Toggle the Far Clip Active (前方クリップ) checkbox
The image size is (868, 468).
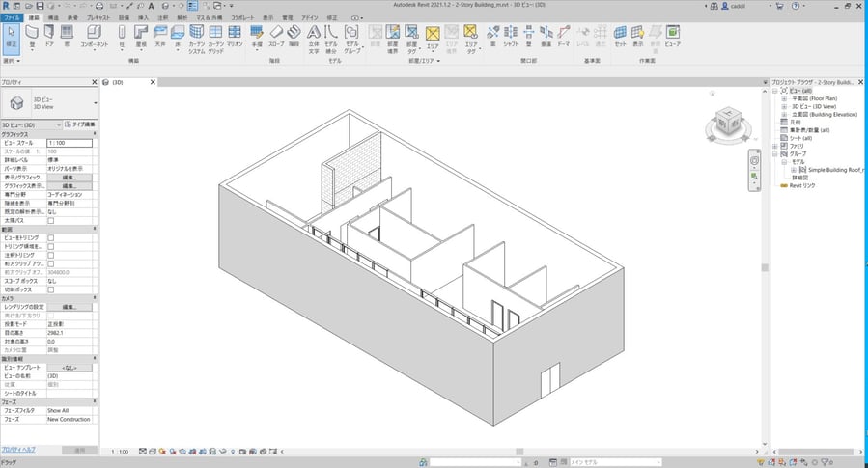coord(50,263)
